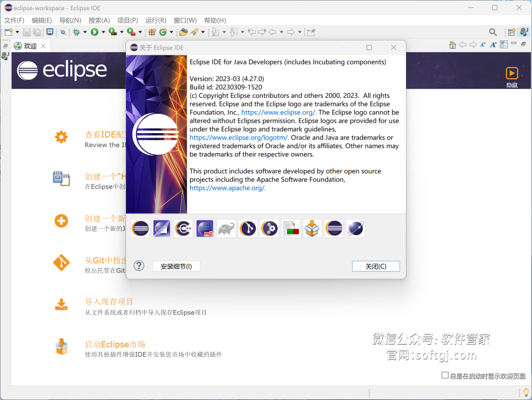The image size is (532, 400).
Task: Open the https://www.apache.org/ link
Action: pyautogui.click(x=228, y=188)
